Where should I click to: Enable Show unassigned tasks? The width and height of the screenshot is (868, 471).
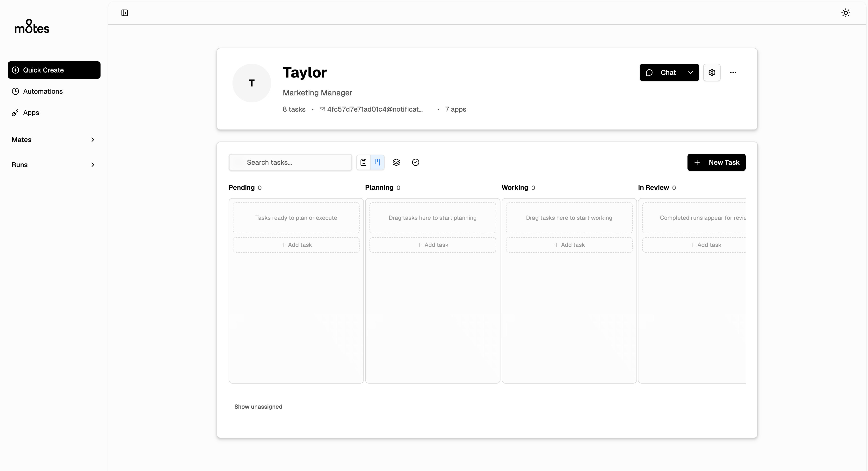pyautogui.click(x=258, y=407)
